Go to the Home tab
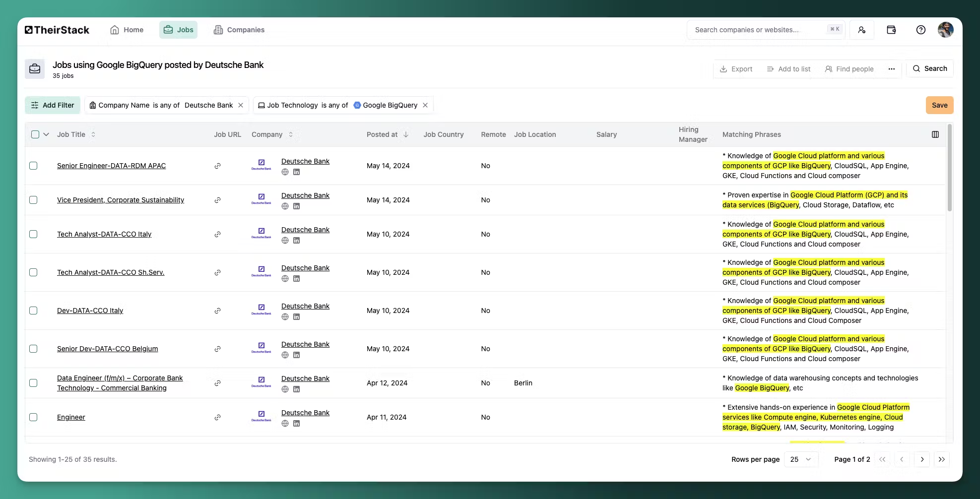 127,30
